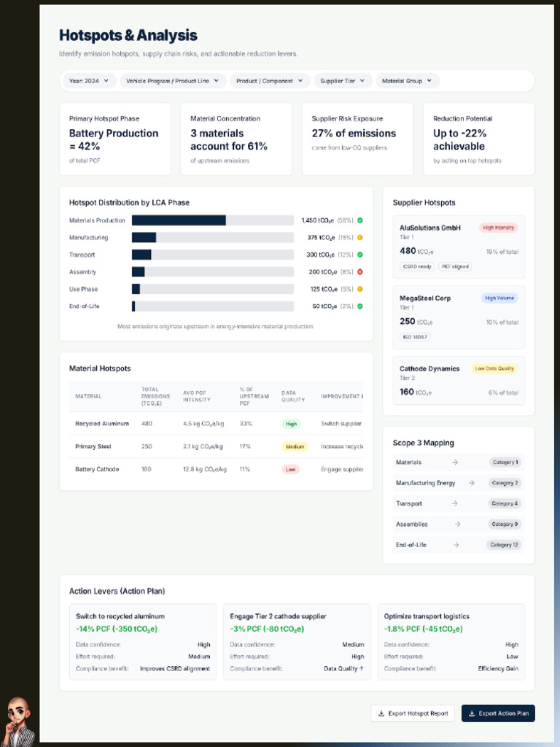Click the Supplier Risk Exposure summary card
This screenshot has height=747, width=560.
pos(357,139)
